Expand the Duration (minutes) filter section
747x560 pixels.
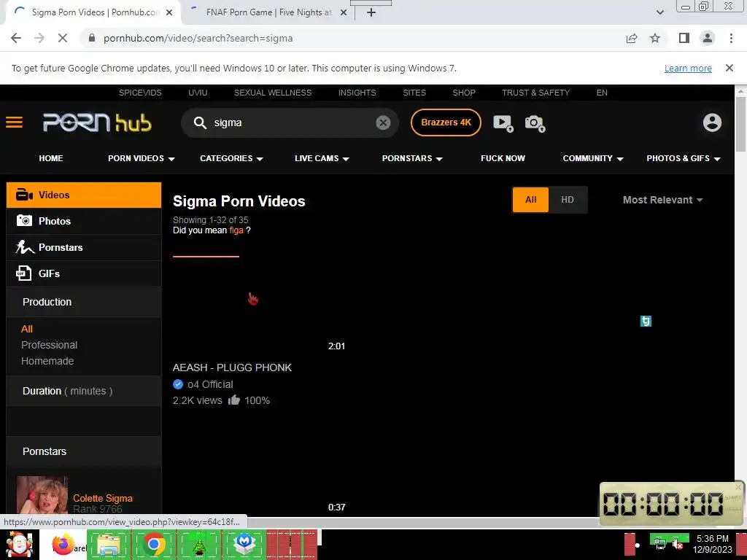84,391
